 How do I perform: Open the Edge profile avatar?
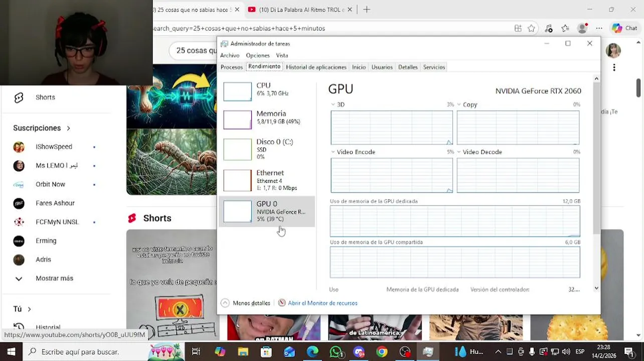582,28
